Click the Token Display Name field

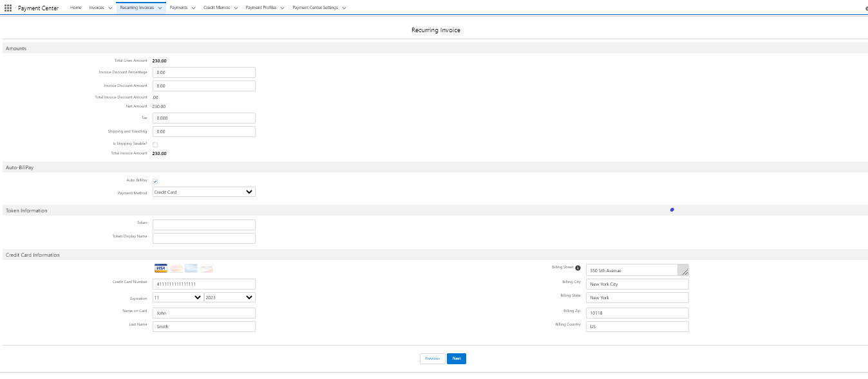coord(203,238)
